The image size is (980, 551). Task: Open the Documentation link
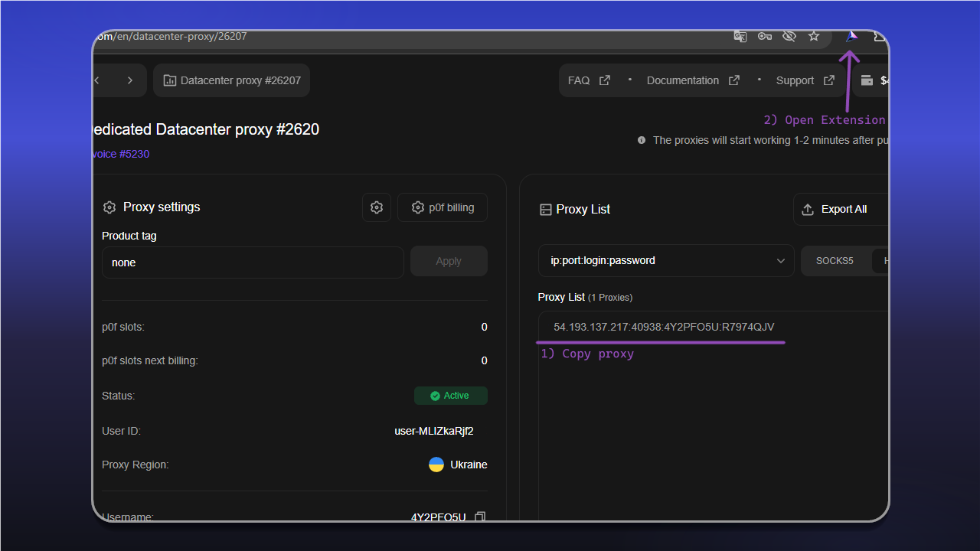[x=692, y=80]
